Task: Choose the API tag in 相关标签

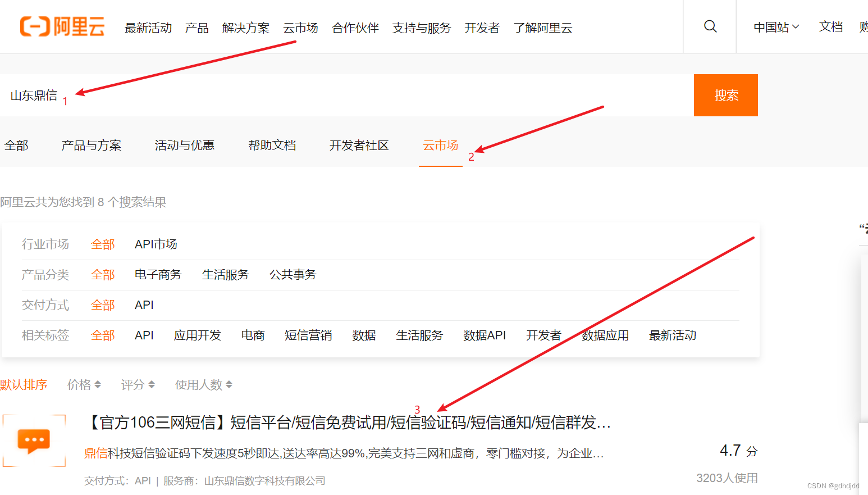Action: [144, 335]
